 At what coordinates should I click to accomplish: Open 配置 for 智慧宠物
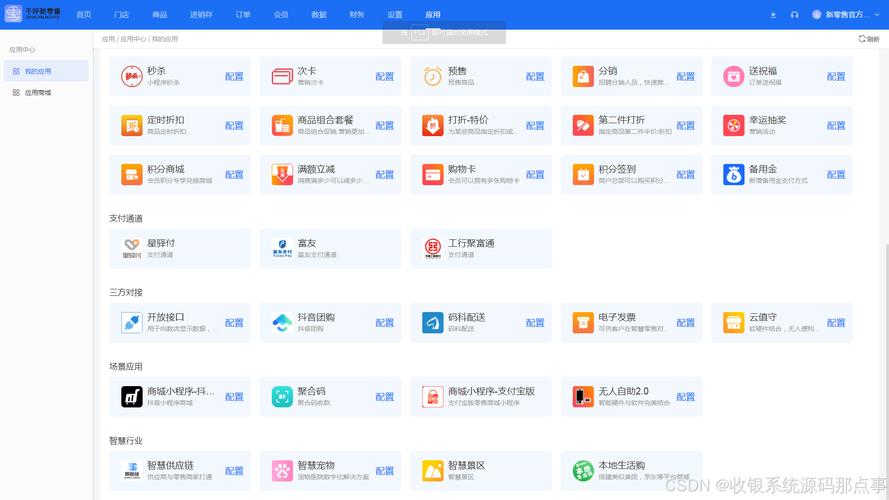pos(384,471)
